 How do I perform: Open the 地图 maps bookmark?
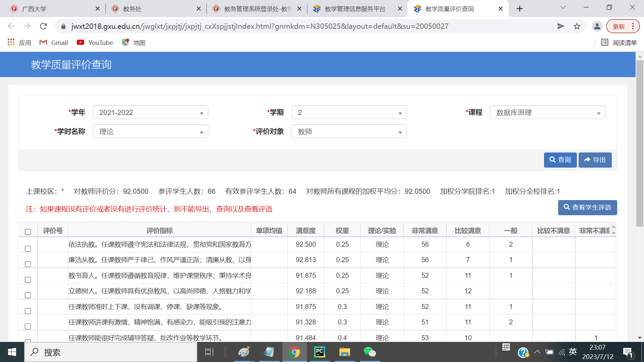pyautogui.click(x=133, y=43)
